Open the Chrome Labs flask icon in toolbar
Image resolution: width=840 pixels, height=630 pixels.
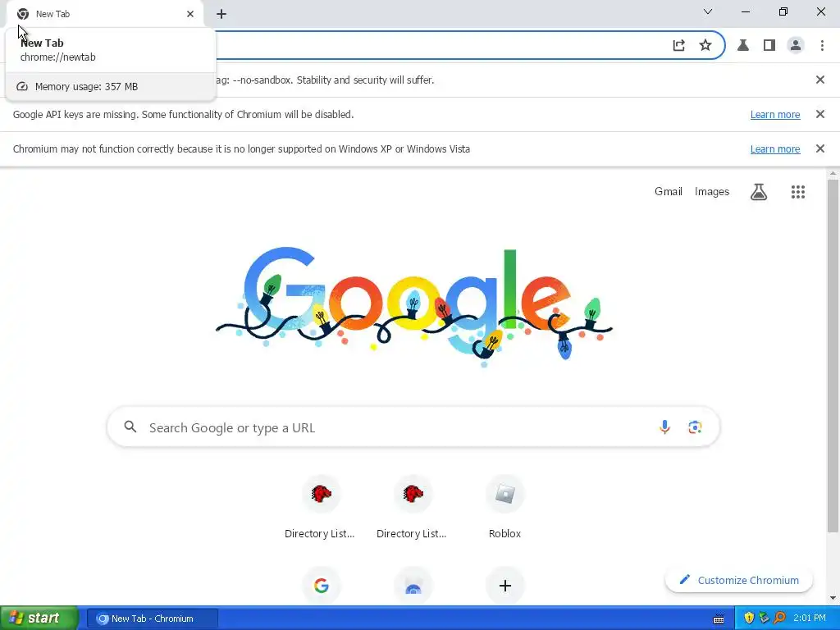click(x=742, y=46)
